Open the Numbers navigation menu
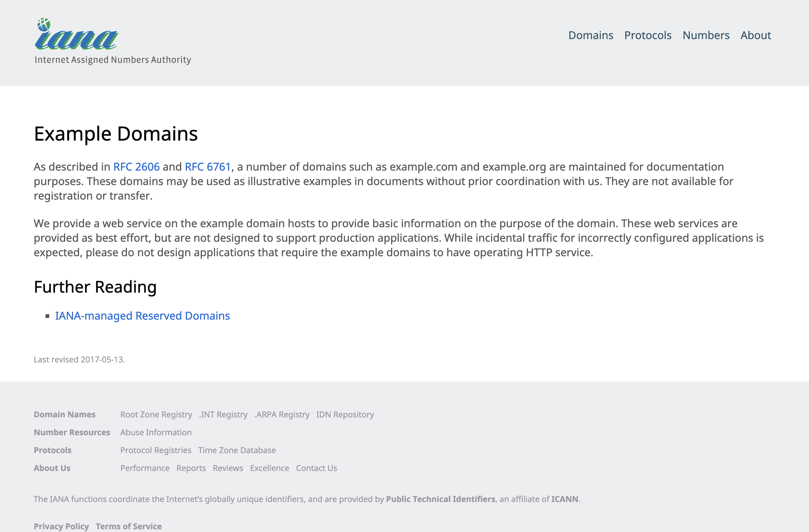 point(706,34)
